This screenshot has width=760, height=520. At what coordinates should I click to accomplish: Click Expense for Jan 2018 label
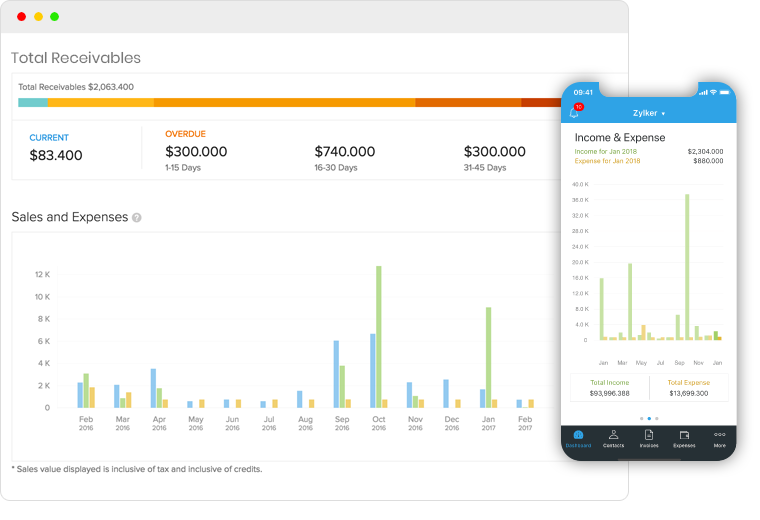pyautogui.click(x=607, y=161)
